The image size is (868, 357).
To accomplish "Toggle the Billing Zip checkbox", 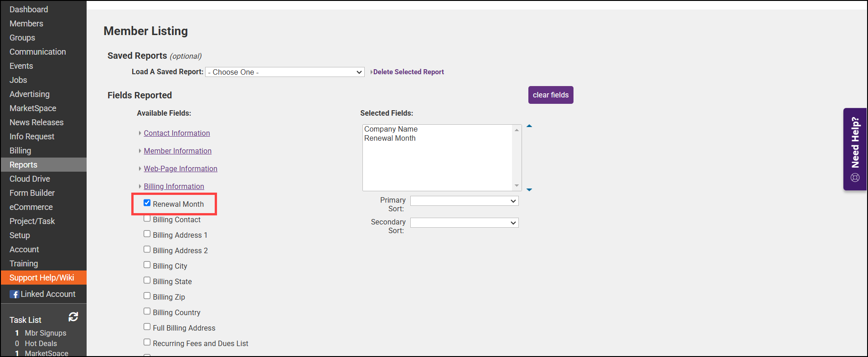I will (147, 296).
